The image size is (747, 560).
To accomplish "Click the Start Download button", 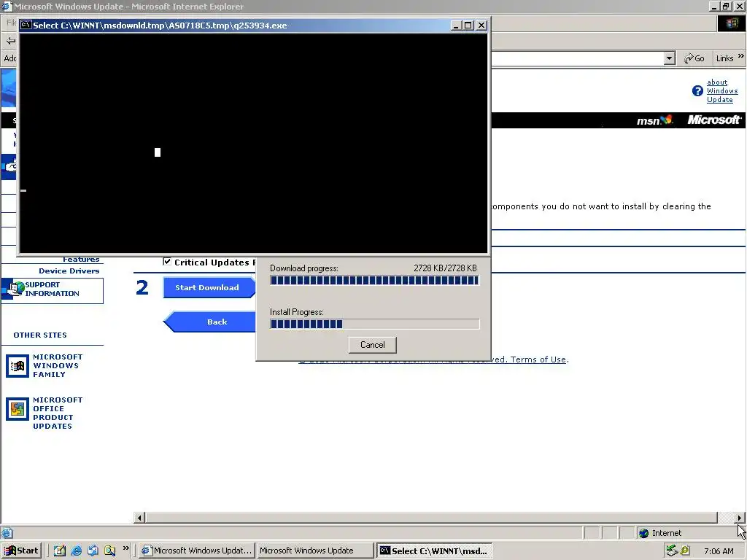I will (x=209, y=287).
